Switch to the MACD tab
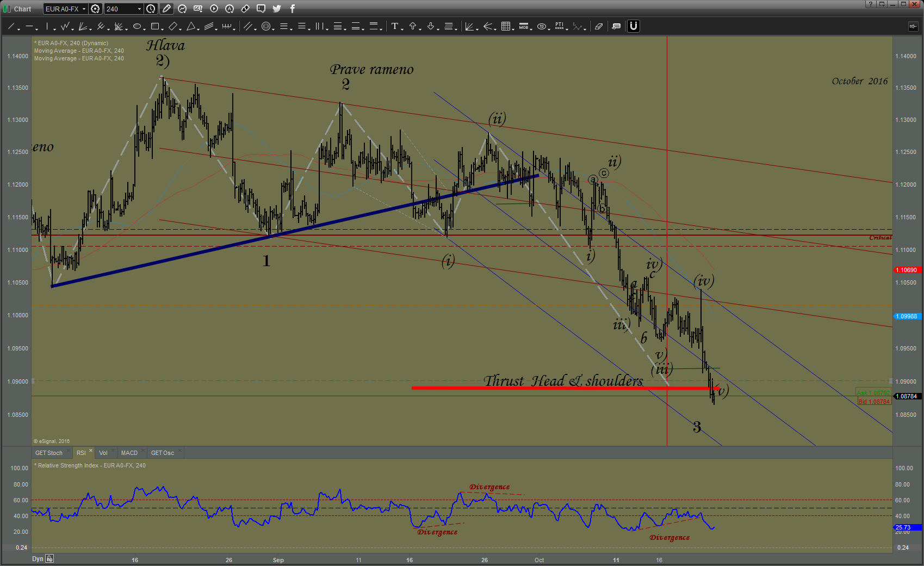The image size is (924, 566). click(129, 453)
